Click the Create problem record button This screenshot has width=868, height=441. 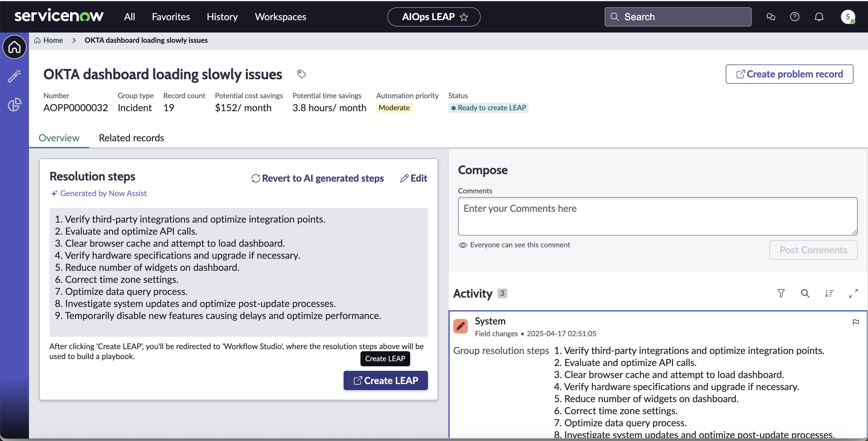tap(789, 74)
